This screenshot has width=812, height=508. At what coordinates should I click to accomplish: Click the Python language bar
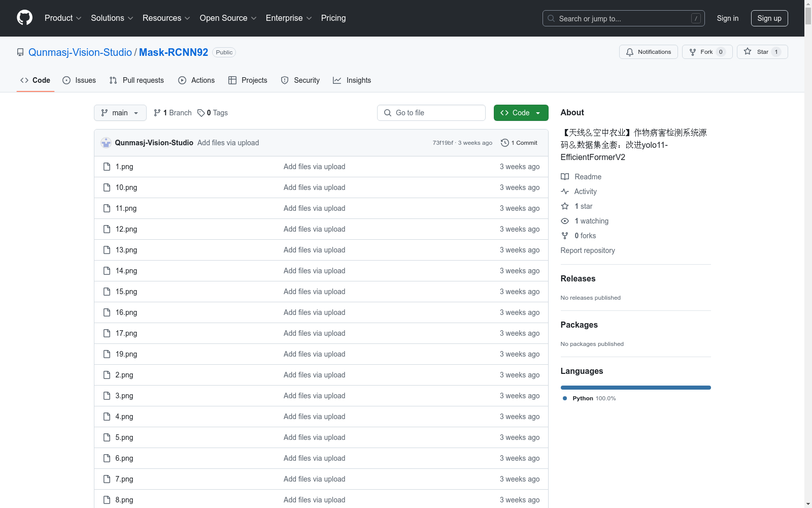[636, 388]
